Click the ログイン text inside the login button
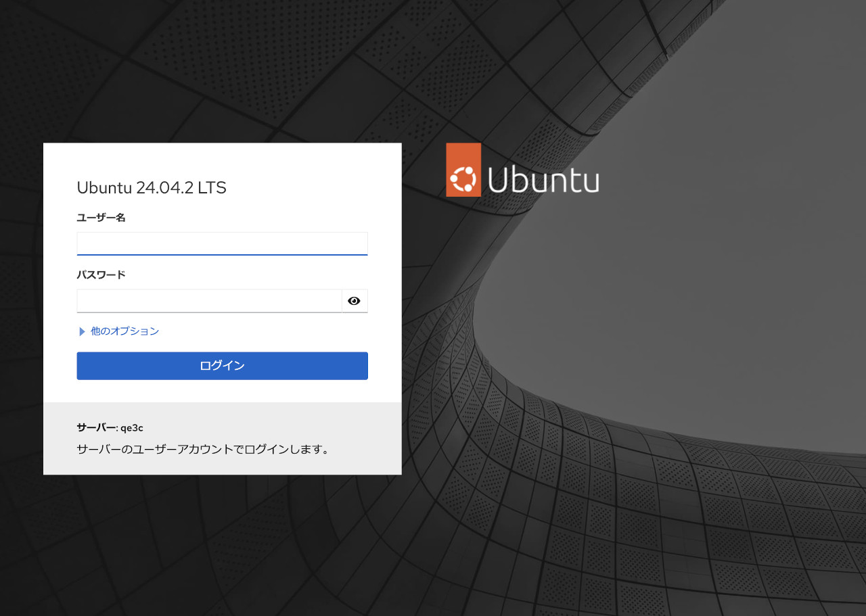 coord(223,366)
